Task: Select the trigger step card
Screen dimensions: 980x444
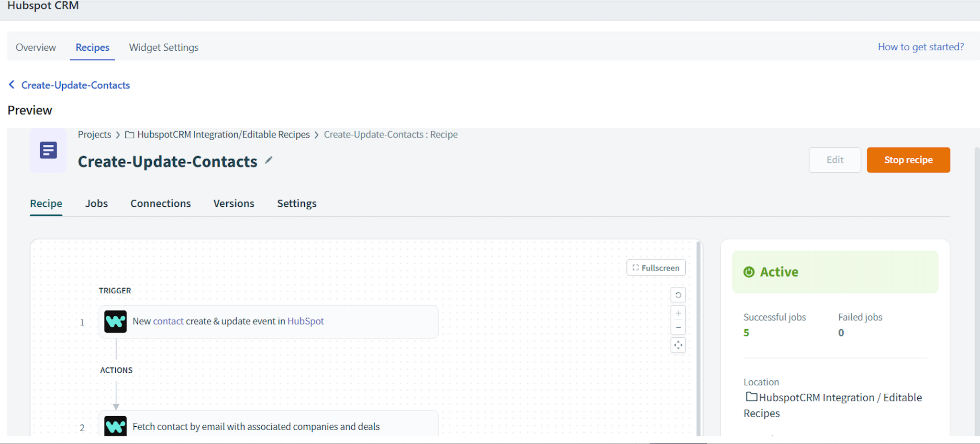Action: 268,322
